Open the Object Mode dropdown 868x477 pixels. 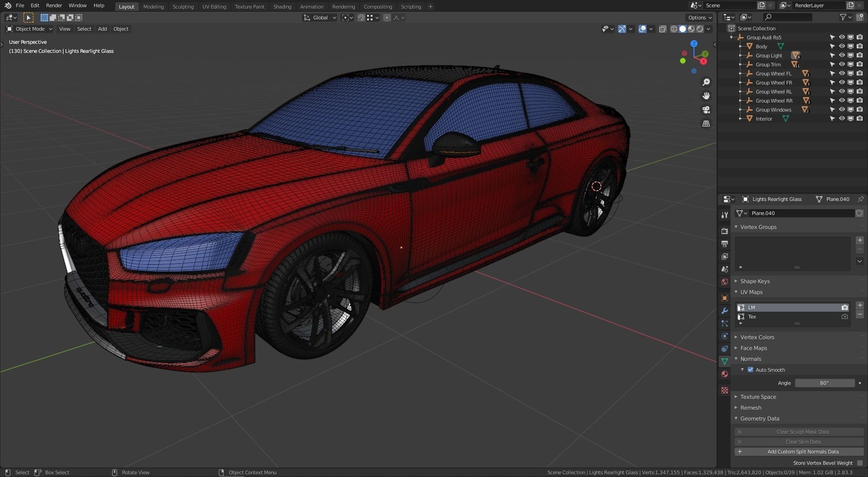point(29,29)
